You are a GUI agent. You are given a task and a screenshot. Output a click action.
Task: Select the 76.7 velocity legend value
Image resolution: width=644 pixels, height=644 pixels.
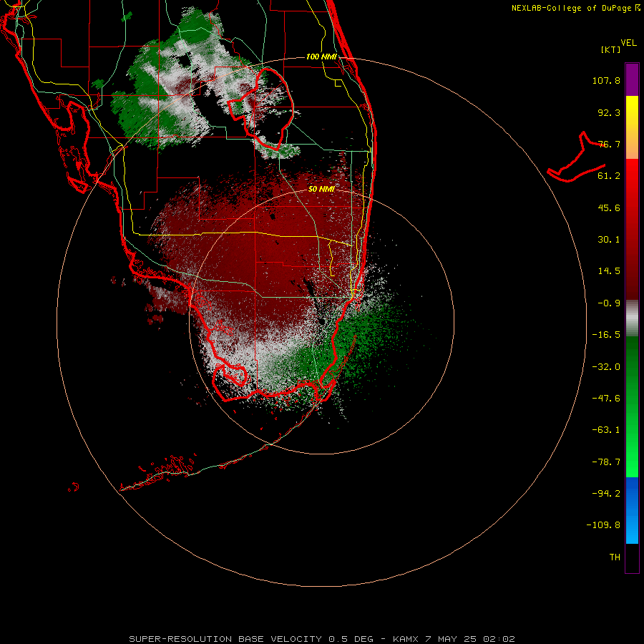tap(609, 144)
